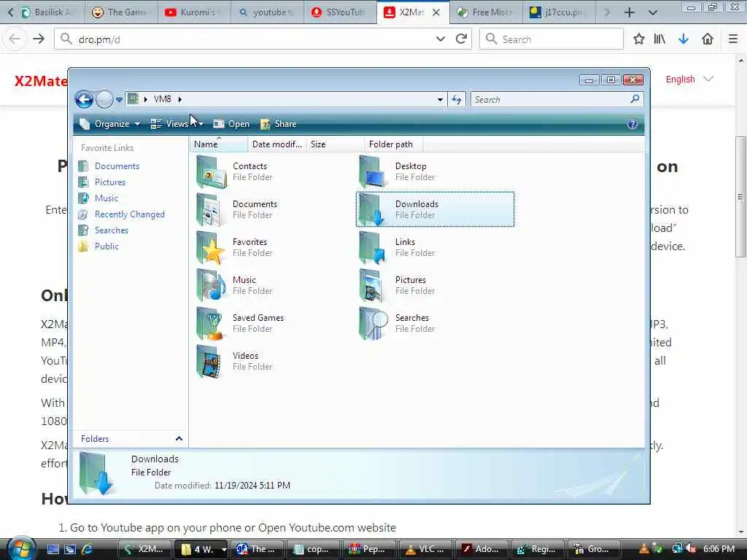Reload the page in the browser

[461, 39]
